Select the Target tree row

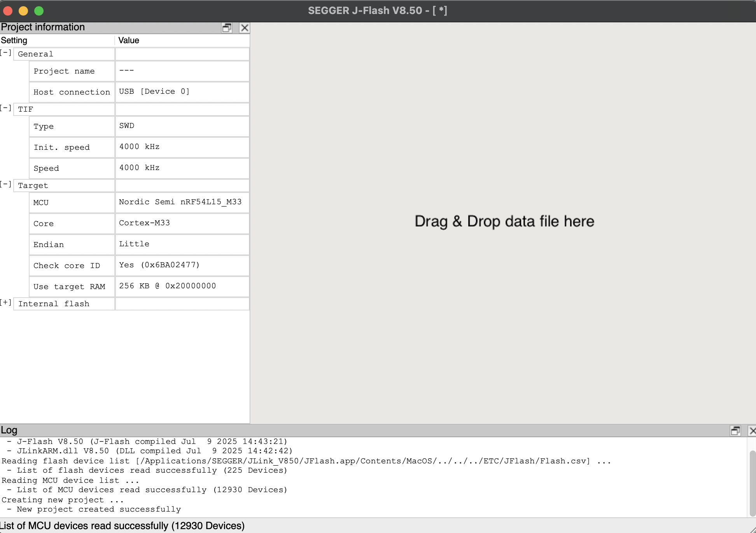click(64, 186)
